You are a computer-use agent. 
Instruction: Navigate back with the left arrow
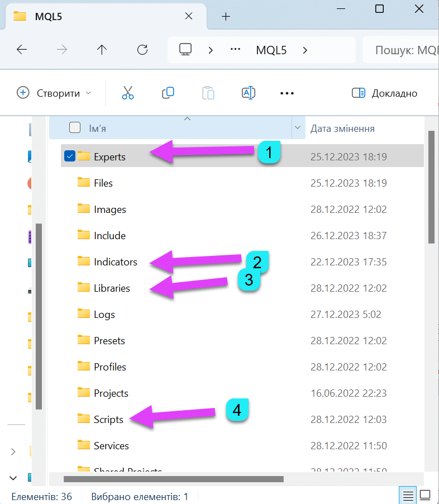click(x=22, y=50)
